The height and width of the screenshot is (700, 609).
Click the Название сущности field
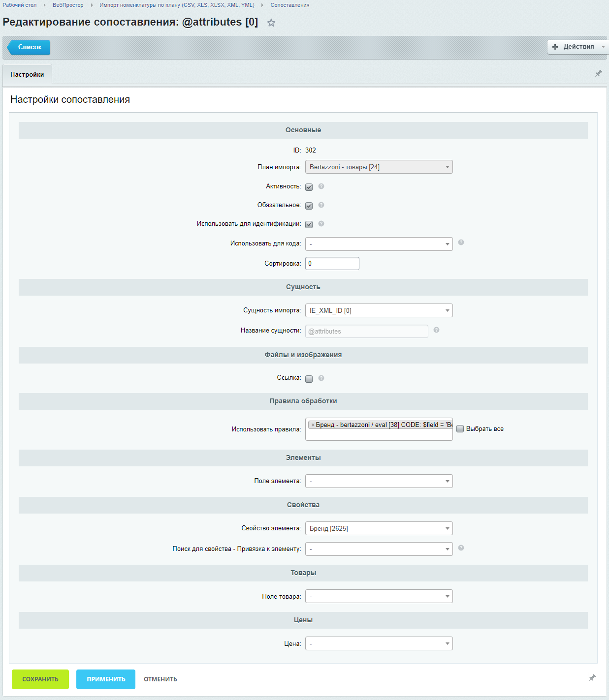coord(367,331)
